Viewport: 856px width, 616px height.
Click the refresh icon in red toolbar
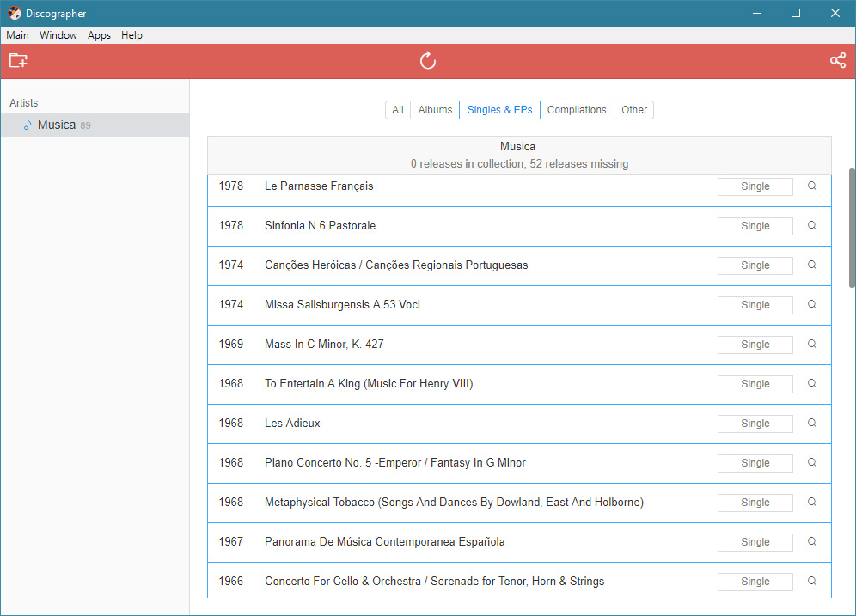pos(428,61)
